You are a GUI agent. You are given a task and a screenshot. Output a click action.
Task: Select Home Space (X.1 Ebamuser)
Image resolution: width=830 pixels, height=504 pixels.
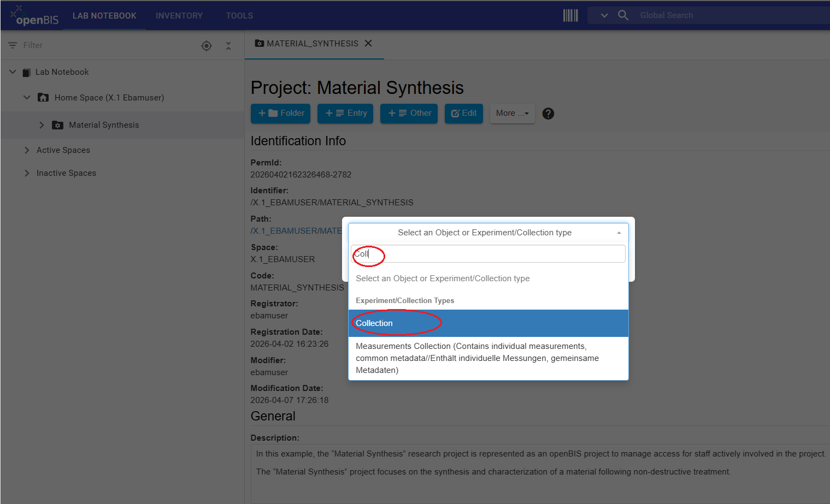point(109,98)
